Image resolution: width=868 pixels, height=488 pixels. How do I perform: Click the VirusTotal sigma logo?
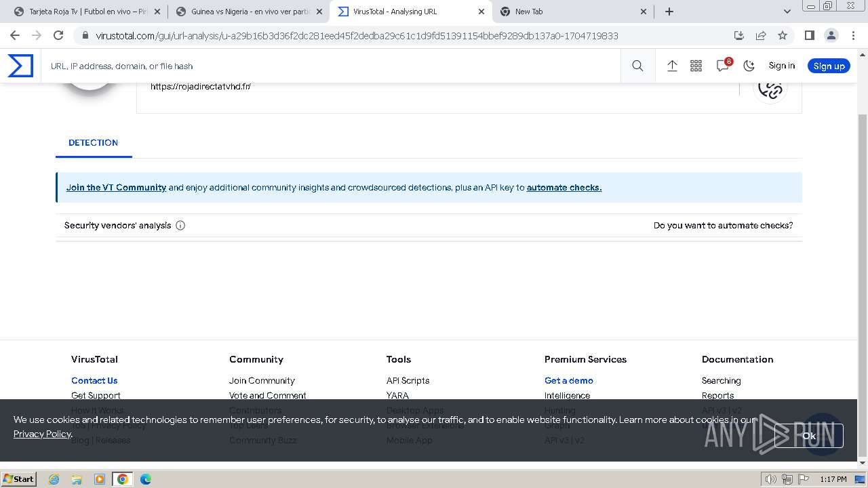click(20, 66)
